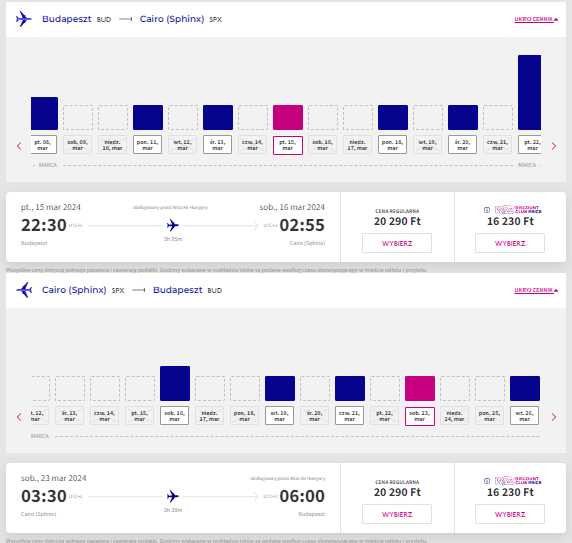
Task: Click unavailable return date pon. 25 mar
Action: [x=490, y=416]
